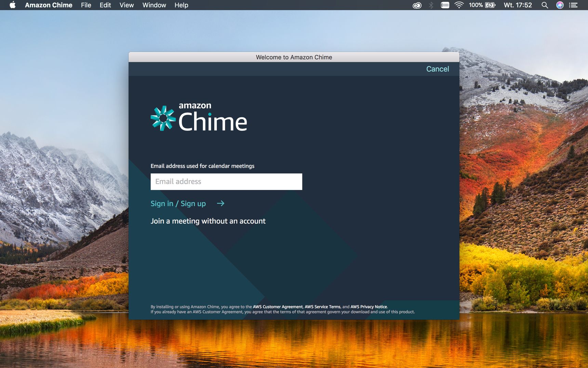The image size is (588, 368).
Task: Open the Wi-Fi status menu
Action: click(x=459, y=5)
